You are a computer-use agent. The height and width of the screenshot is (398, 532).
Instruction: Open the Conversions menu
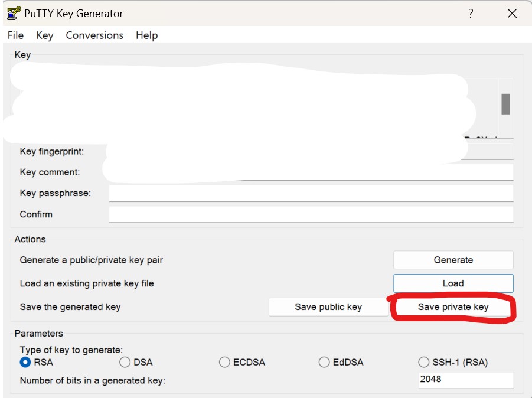pos(94,35)
